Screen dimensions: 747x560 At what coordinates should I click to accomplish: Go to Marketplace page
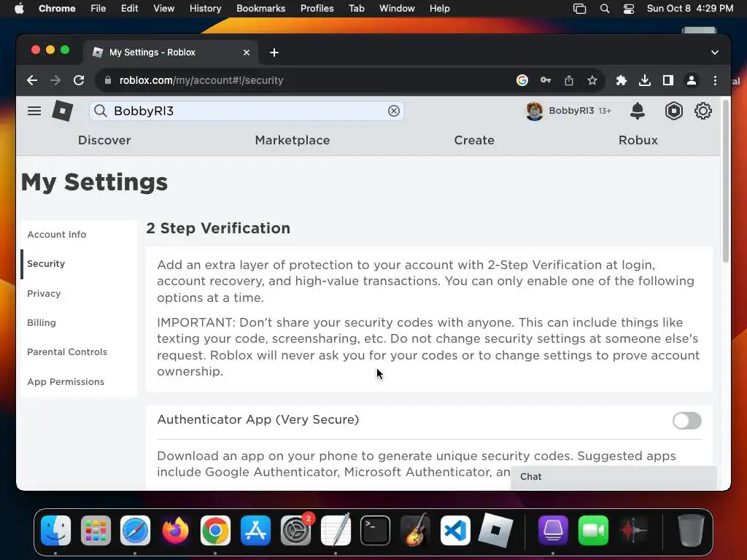pyautogui.click(x=292, y=140)
